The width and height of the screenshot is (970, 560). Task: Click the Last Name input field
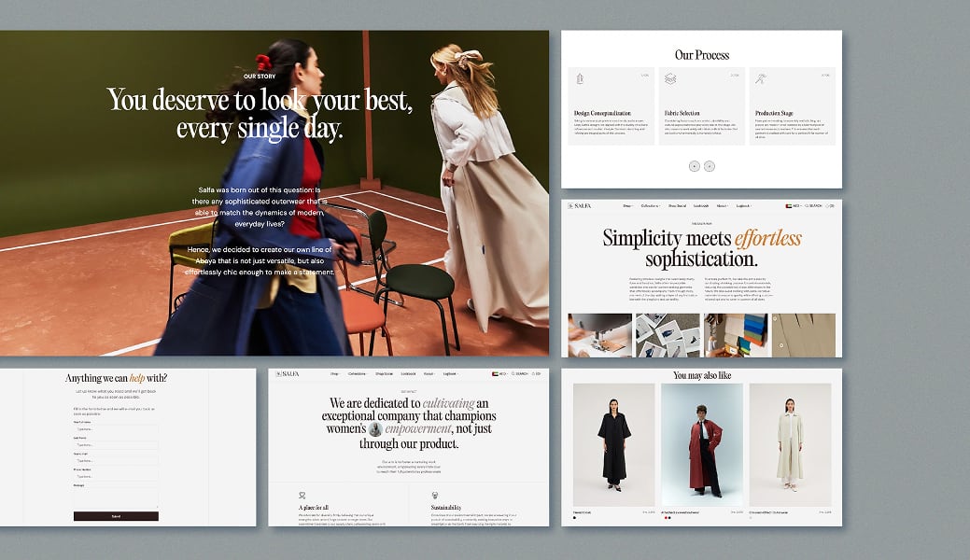[x=116, y=445]
